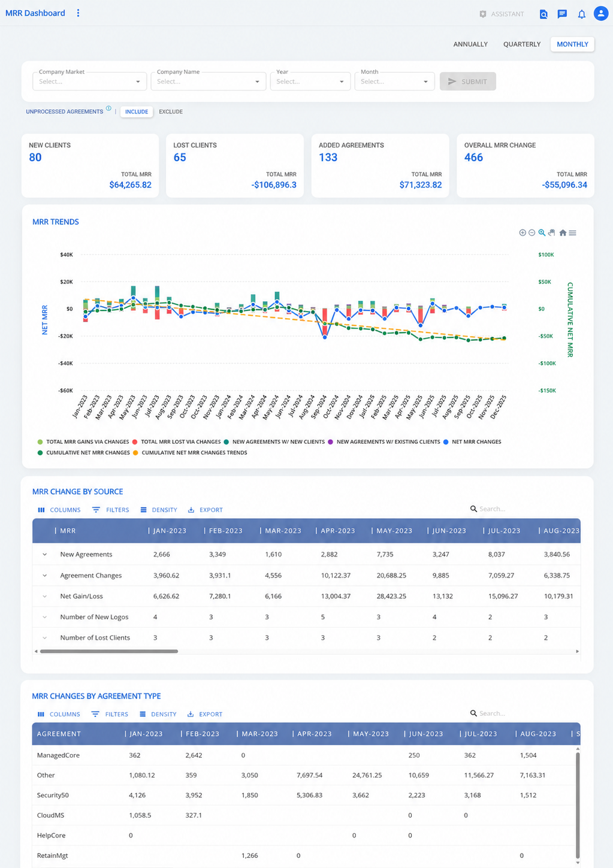The image size is (613, 868).
Task: Expand the Number of New Logos row
Action: tap(44, 617)
